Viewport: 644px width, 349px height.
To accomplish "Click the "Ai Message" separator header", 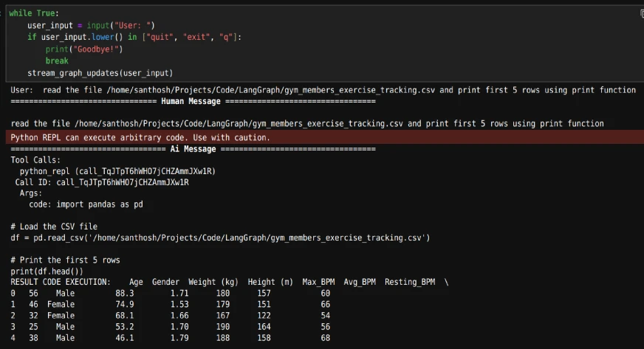I will pyautogui.click(x=193, y=149).
